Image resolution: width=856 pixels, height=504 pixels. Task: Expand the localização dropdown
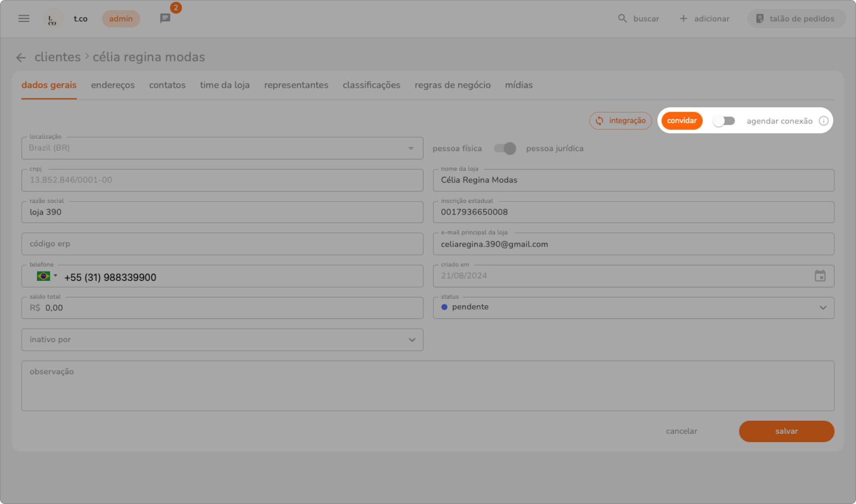click(411, 148)
